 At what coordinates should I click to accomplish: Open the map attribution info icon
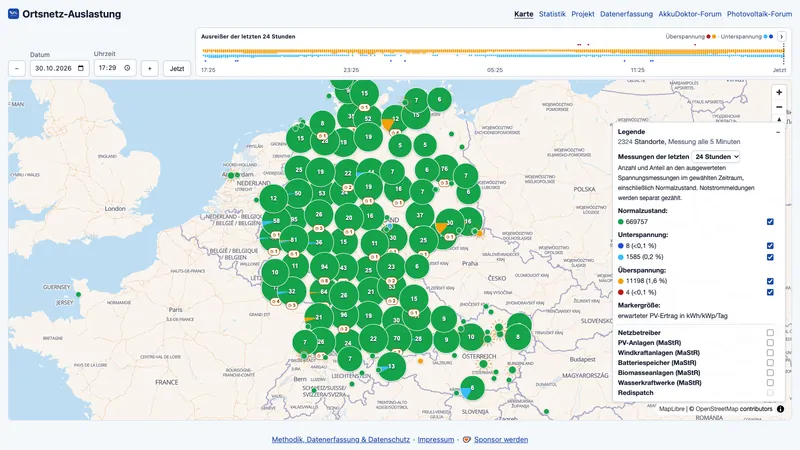(781, 409)
